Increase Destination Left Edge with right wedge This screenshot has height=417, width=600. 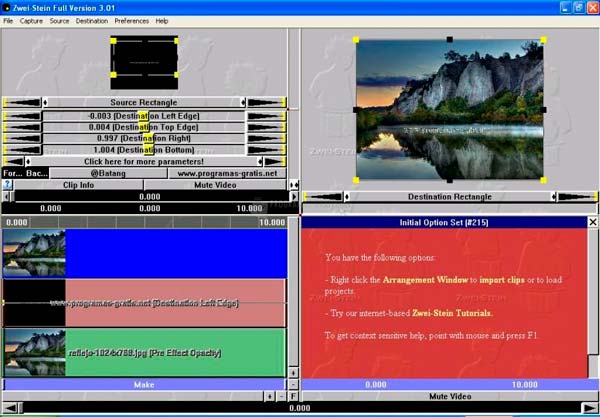click(266, 116)
